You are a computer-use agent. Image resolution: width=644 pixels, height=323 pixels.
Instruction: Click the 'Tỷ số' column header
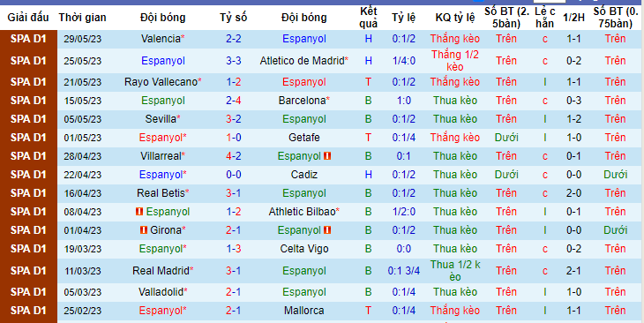233,18
